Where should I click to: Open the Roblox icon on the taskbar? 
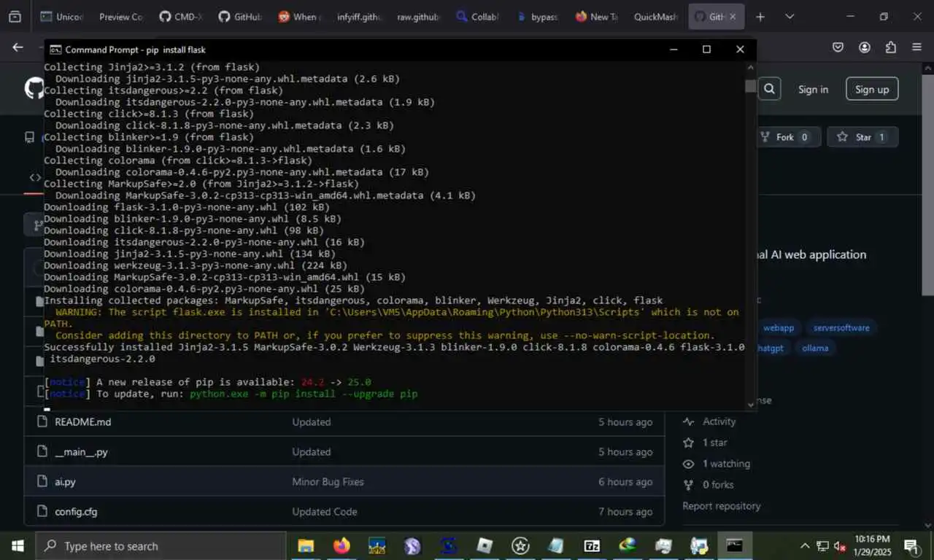[x=485, y=546]
